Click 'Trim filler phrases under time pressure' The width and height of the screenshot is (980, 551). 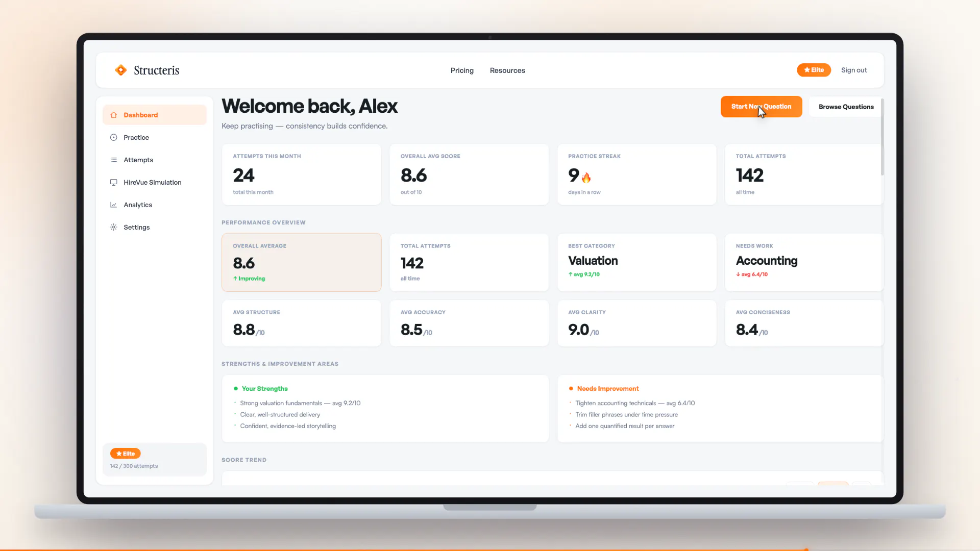click(626, 415)
